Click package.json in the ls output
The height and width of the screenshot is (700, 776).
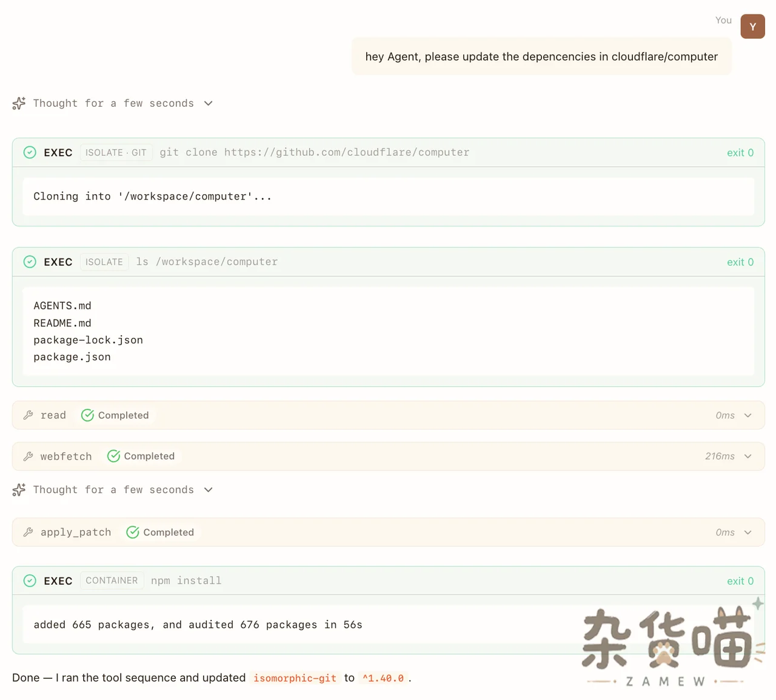(72, 357)
